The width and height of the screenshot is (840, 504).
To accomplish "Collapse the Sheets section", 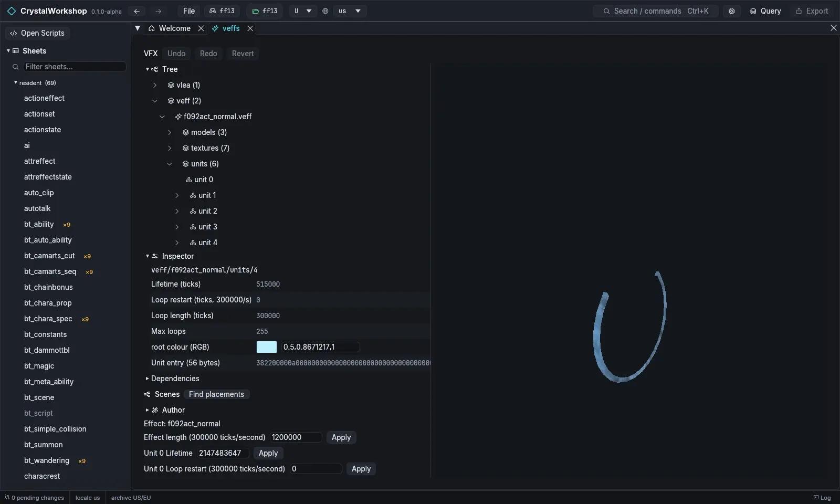I will pos(8,51).
